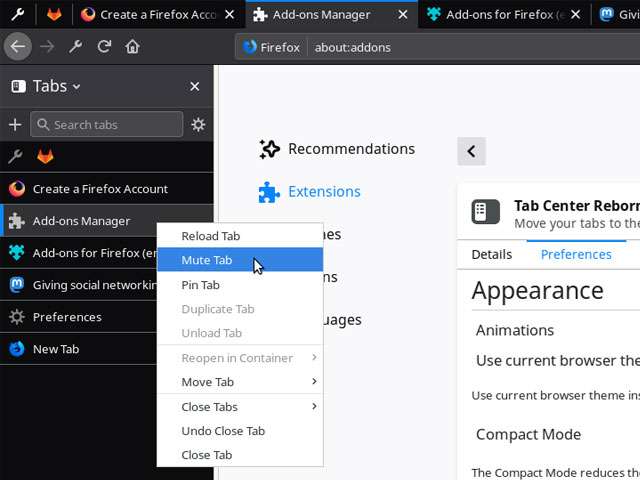Select pinned GitLab tab in sidebar
The image size is (640, 480).
click(x=45, y=156)
